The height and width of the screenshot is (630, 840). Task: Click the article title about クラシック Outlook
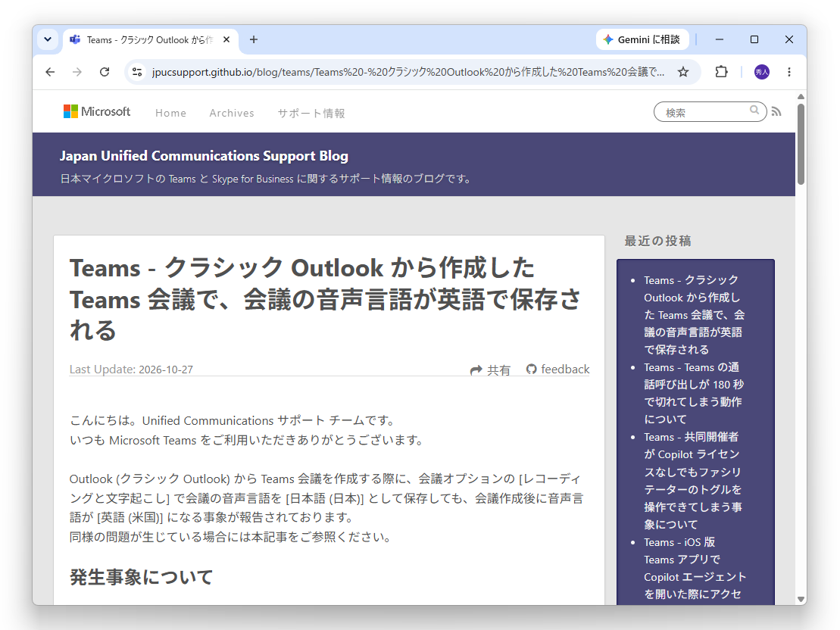[325, 299]
